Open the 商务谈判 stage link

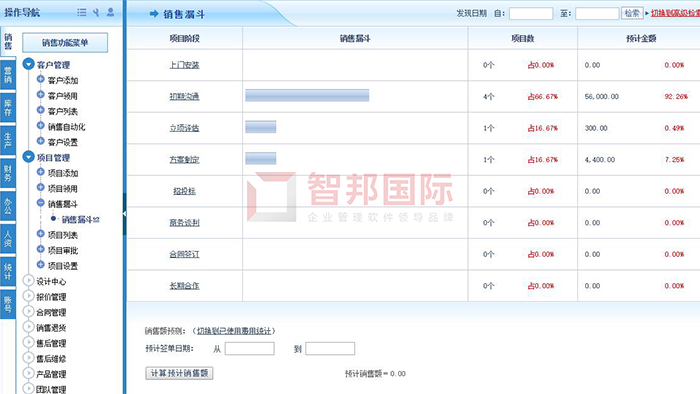point(184,223)
